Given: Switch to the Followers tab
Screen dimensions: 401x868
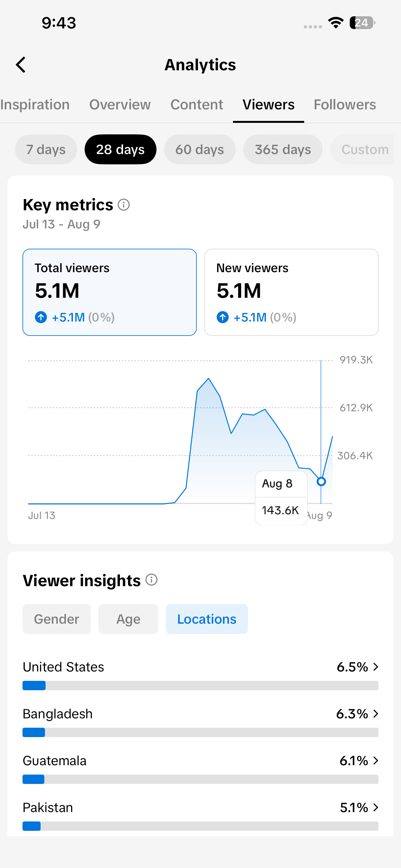Looking at the screenshot, I should [345, 104].
